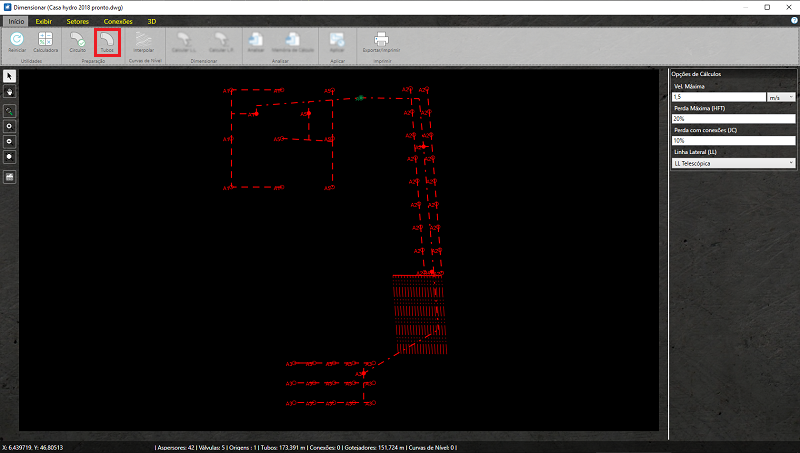
Task: Open the m/s velocity unit dropdown
Action: pos(781,97)
